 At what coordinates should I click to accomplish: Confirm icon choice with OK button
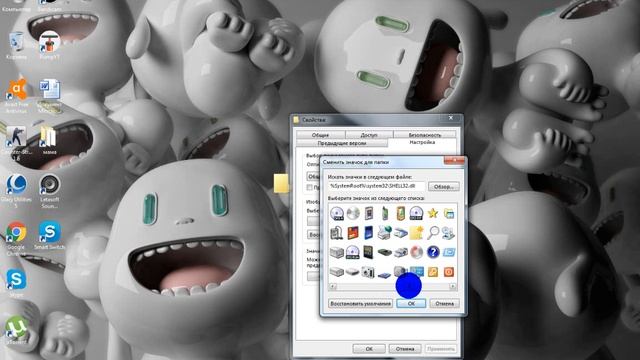tap(411, 304)
